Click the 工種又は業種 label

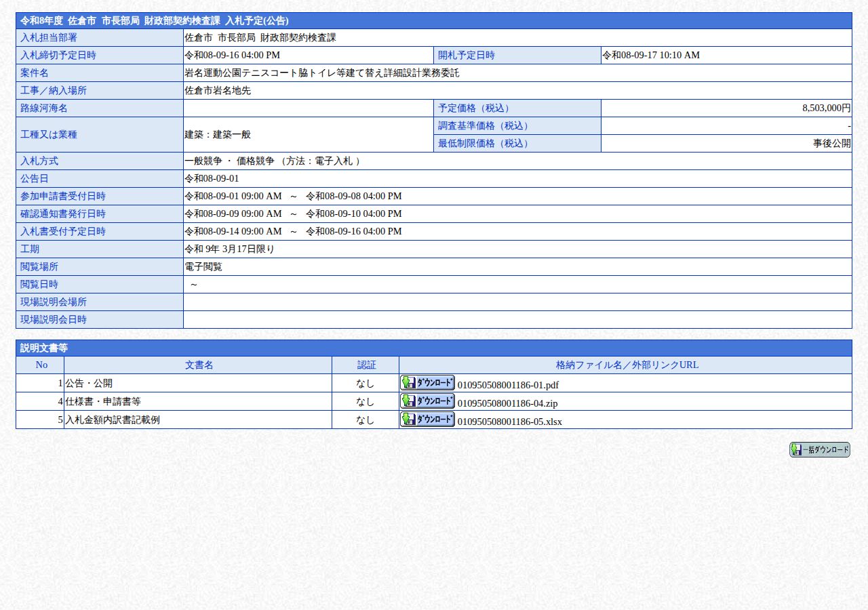(x=100, y=134)
